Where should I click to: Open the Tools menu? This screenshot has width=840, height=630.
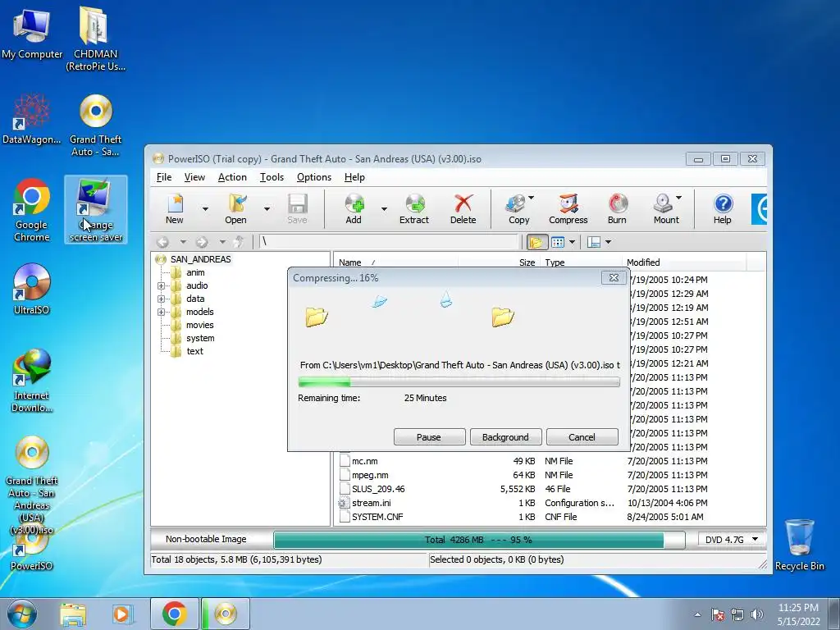tap(272, 177)
